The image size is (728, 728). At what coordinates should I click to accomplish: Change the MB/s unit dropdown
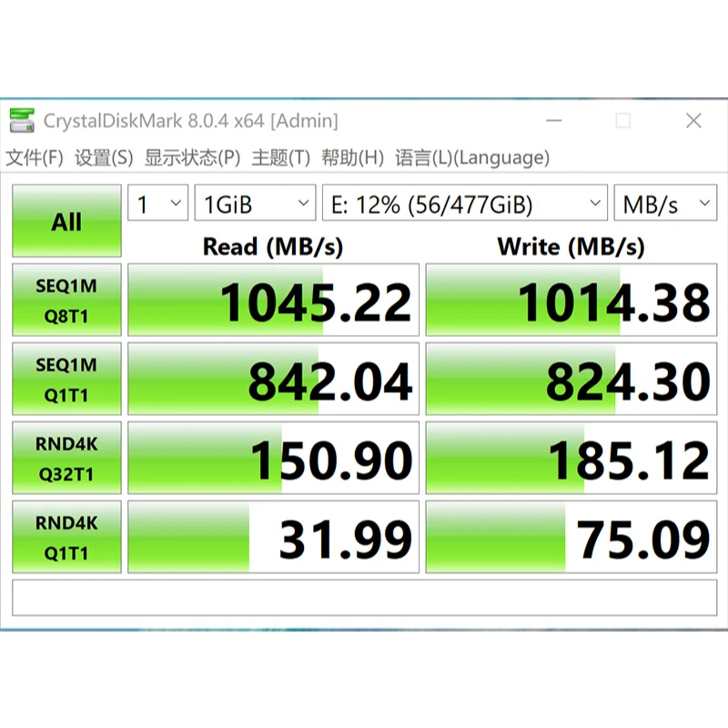[664, 204]
